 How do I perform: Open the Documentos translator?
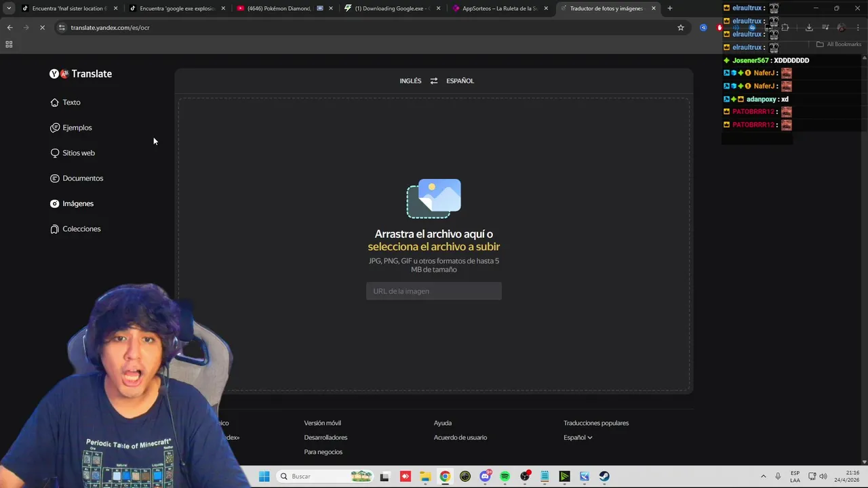point(77,178)
